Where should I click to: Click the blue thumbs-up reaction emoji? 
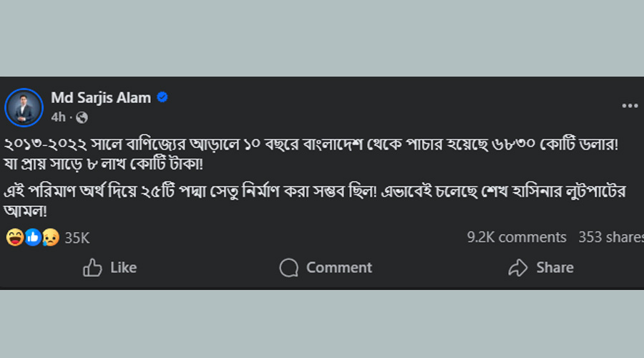pos(33,238)
